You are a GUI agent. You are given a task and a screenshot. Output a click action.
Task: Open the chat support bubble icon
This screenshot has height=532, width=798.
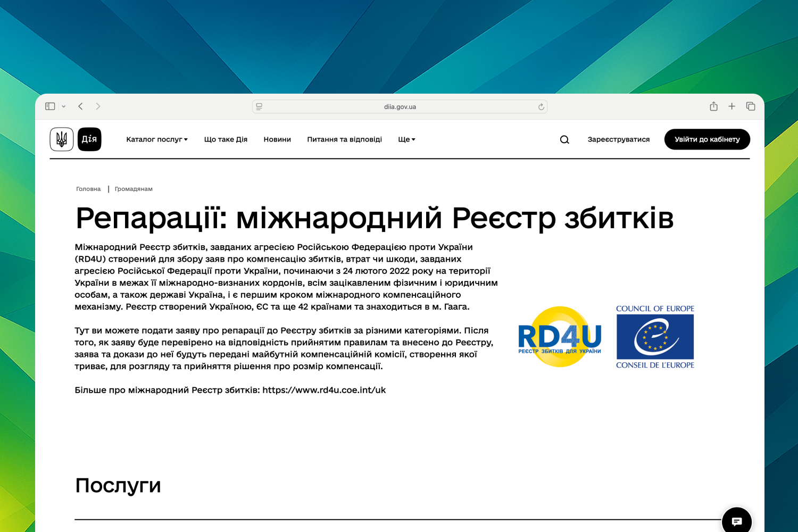click(x=737, y=521)
